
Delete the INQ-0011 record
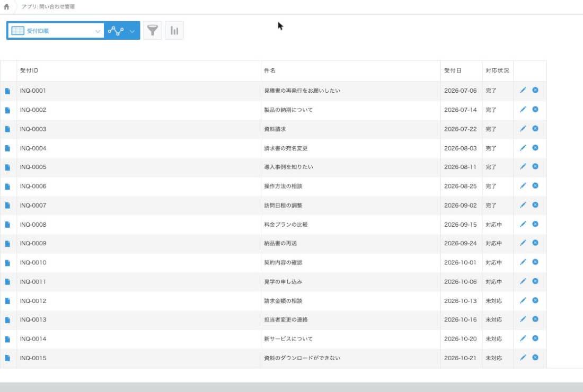coord(535,281)
